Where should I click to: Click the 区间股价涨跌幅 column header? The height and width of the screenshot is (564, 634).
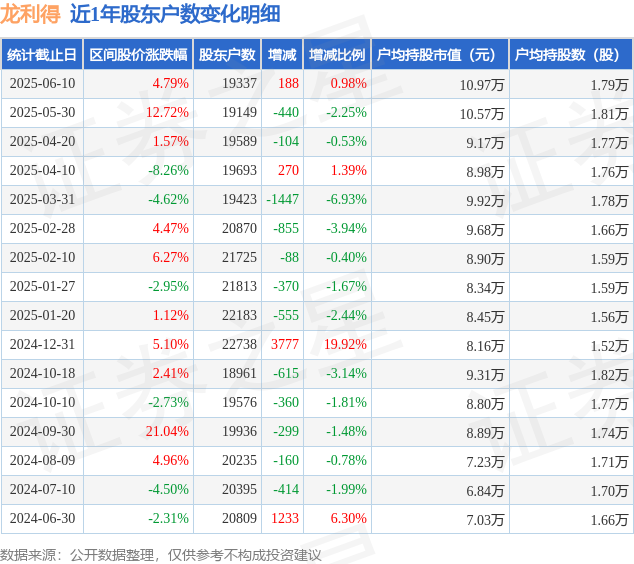[138, 55]
